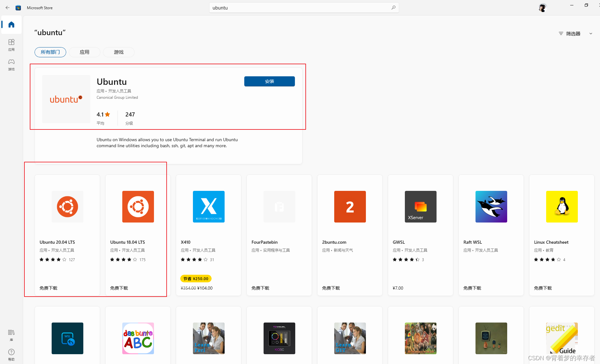Screen dimensions: 600x364
Task: Click the Microsoft Store logo icon
Action: [18, 8]
